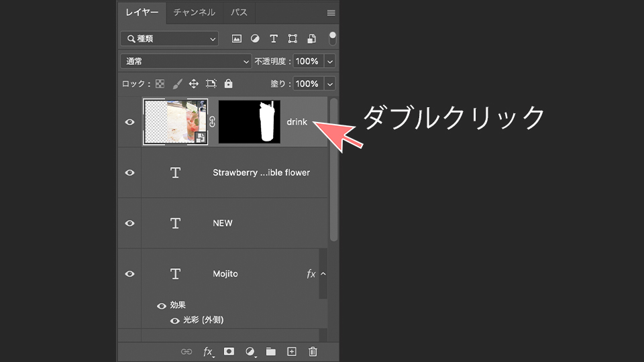Click the T icon of Strawberry text layer
Screen dimensions: 644x362
175,173
